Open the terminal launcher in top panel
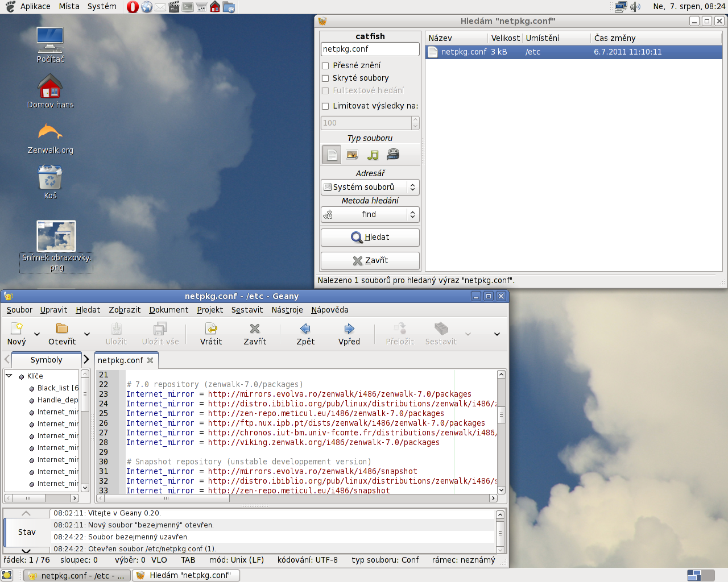The image size is (728, 582). click(x=188, y=7)
